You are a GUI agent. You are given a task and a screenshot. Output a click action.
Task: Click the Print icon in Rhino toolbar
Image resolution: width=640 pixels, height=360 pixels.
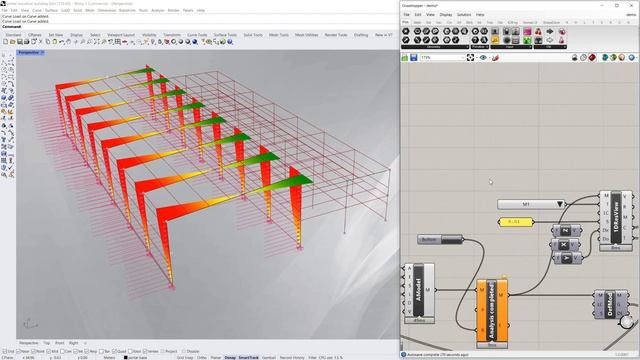tap(26, 42)
